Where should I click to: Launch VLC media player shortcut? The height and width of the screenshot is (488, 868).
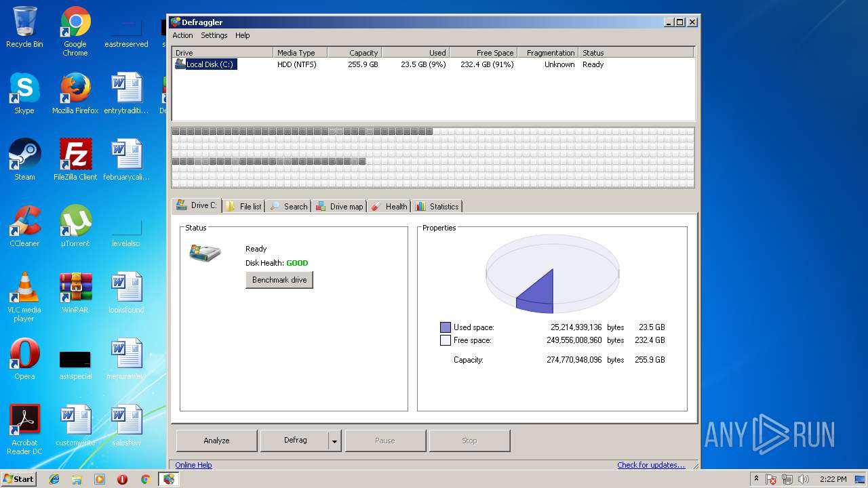pos(24,297)
